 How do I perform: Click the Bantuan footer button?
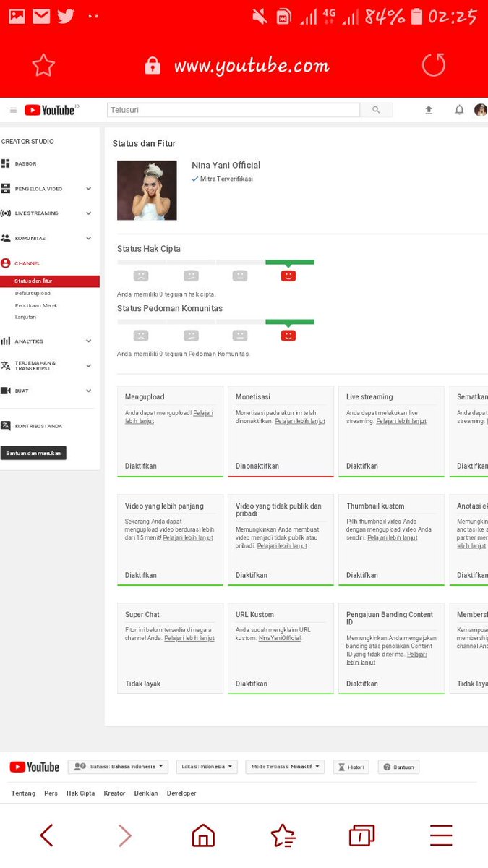pos(398,767)
